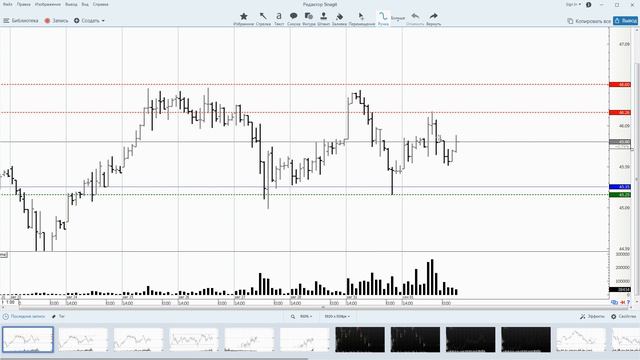Start capture with Запись button
The height and width of the screenshot is (360, 640).
(56, 20)
